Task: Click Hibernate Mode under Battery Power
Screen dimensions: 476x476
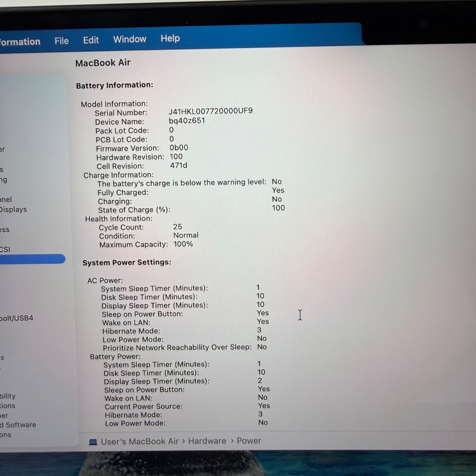Action: point(133,415)
